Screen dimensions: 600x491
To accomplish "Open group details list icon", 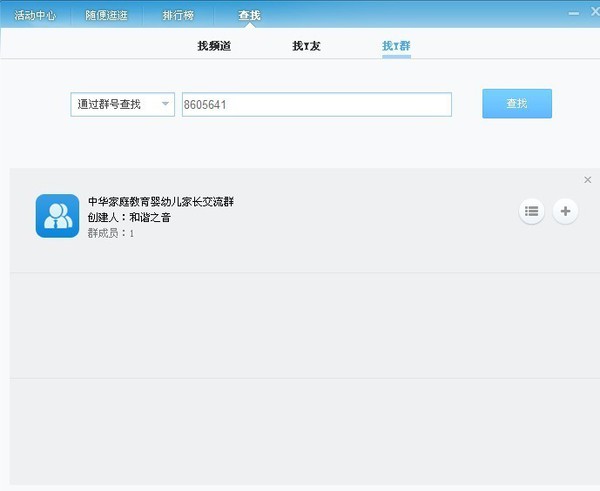I will click(x=532, y=211).
